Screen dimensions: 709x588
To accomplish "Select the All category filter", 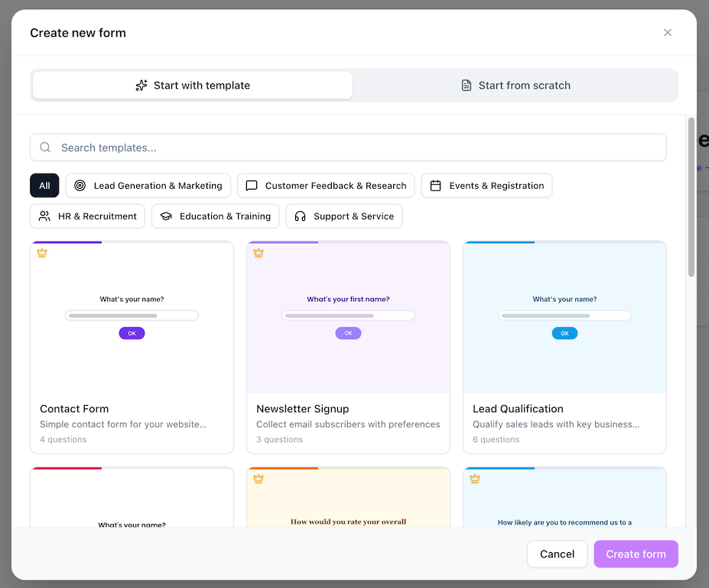I will 44,186.
